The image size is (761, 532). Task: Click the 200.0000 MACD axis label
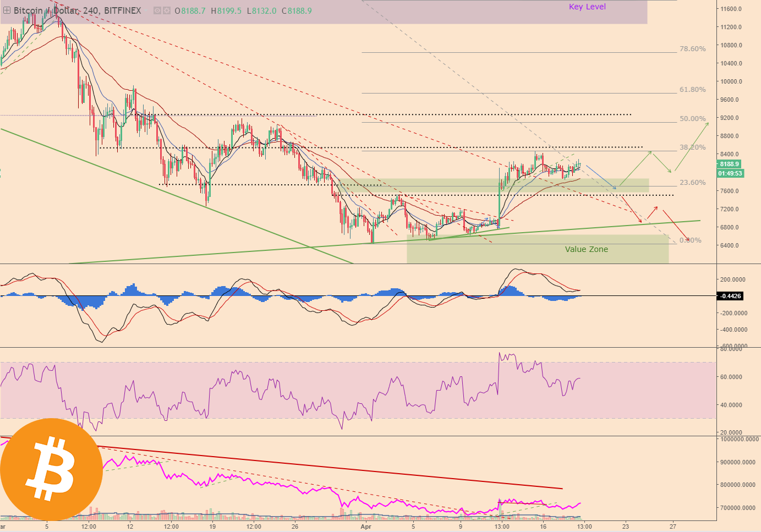click(x=733, y=279)
